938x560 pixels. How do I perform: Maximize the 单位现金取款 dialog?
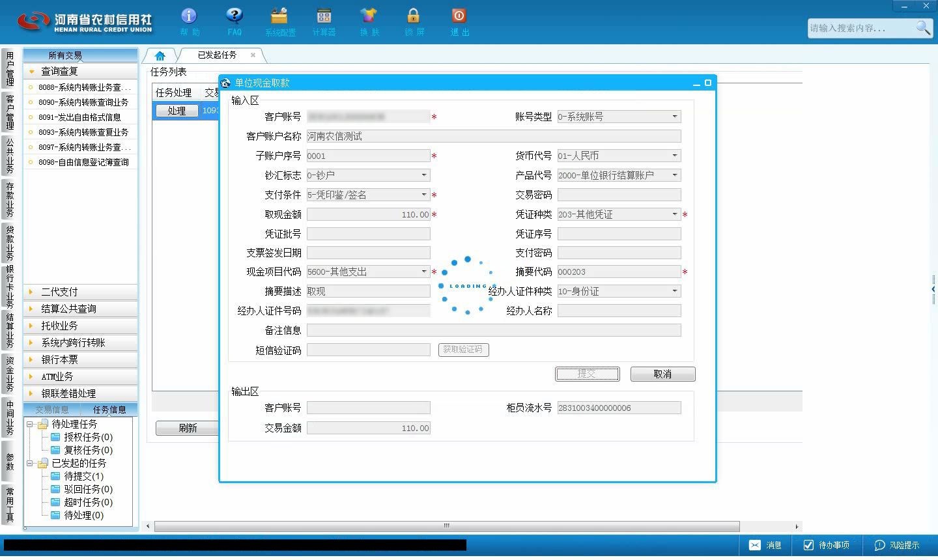point(708,83)
